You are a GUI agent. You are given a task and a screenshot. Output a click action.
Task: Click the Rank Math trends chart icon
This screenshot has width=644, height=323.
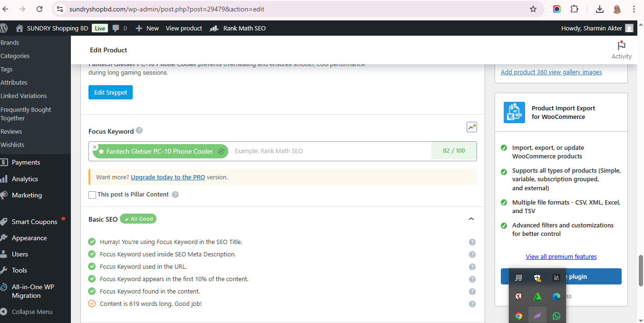(472, 127)
